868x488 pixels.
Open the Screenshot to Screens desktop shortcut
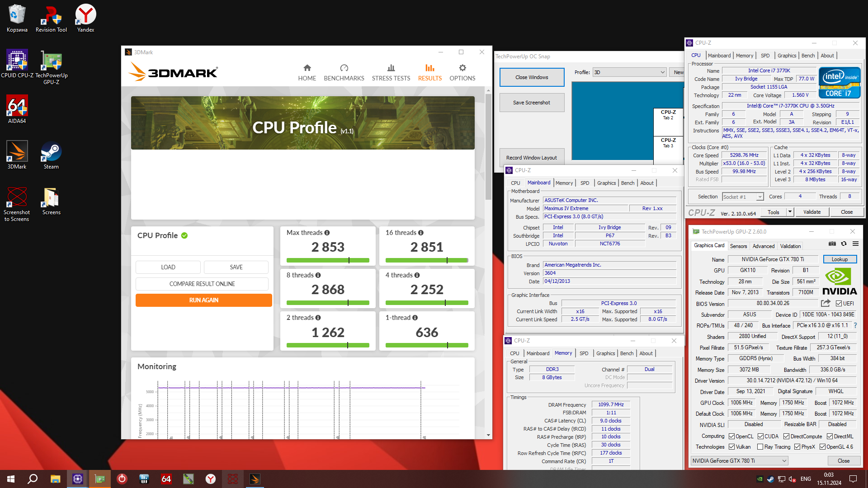coord(17,203)
